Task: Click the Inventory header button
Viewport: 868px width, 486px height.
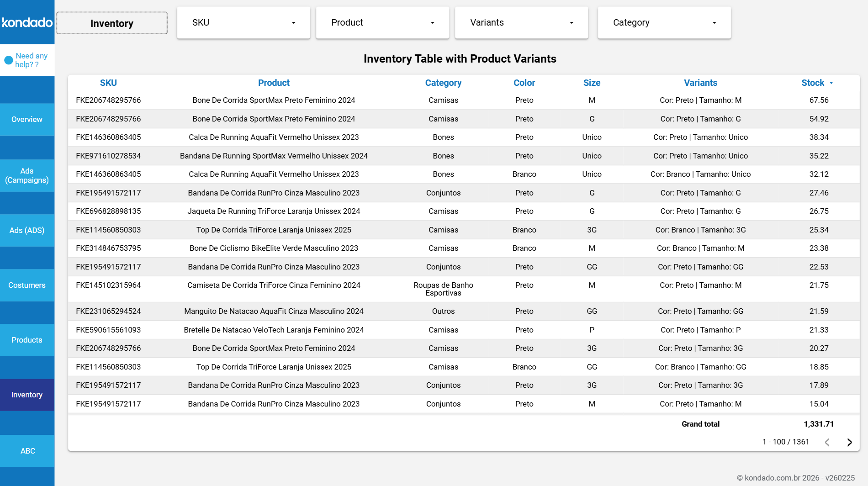Action: (112, 23)
